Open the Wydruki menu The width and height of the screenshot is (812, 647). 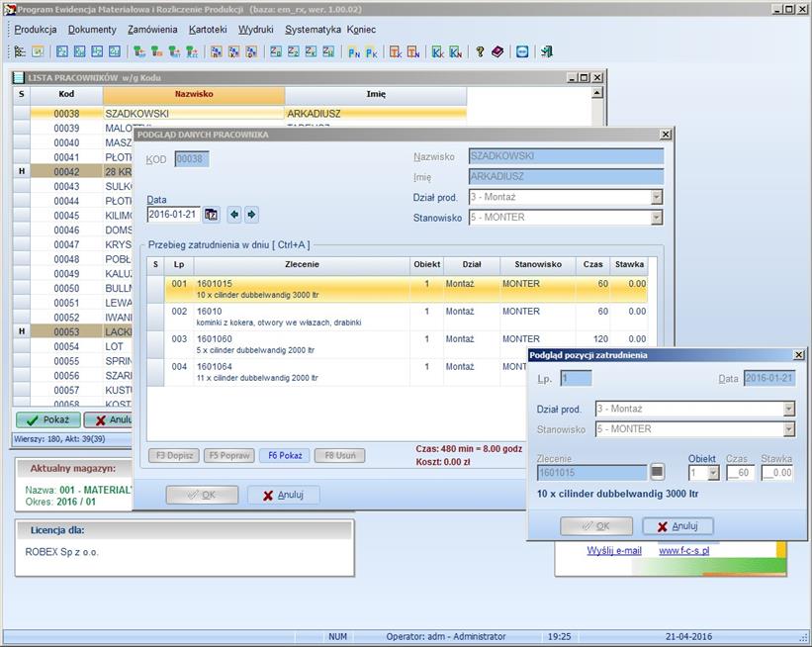(x=256, y=30)
